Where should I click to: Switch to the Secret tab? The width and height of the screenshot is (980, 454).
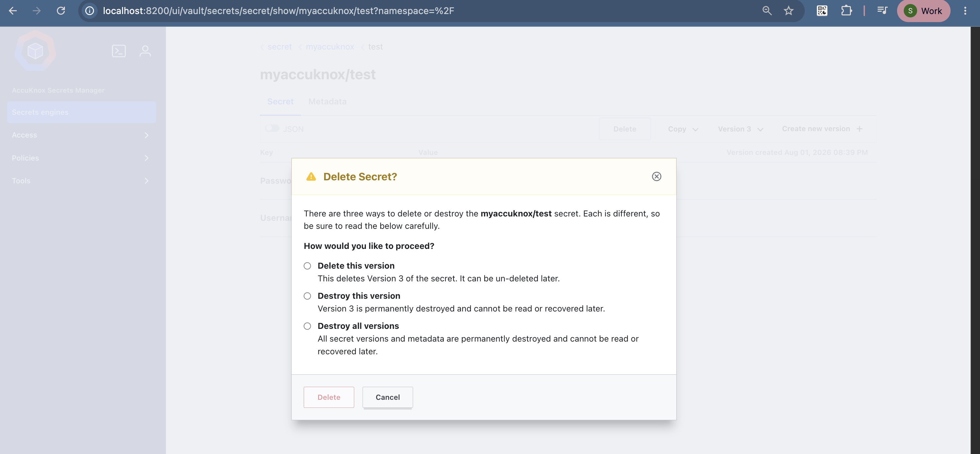280,102
